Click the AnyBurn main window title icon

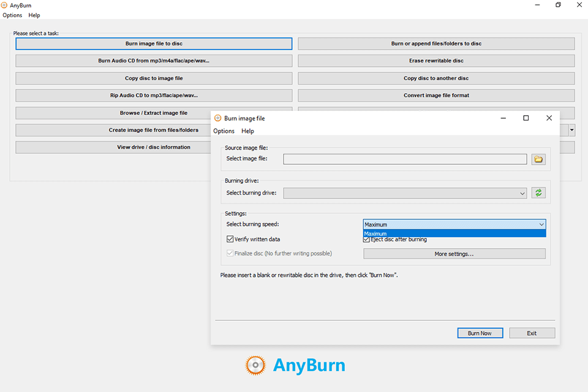(6, 5)
